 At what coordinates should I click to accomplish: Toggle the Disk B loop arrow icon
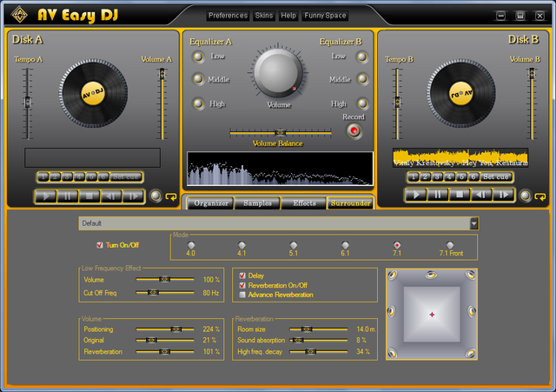[540, 196]
